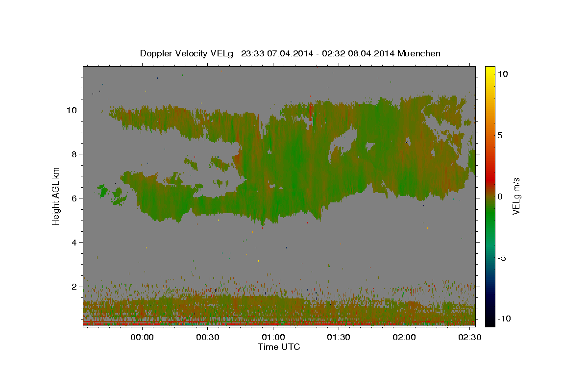Click the height tick label 4
The width and height of the screenshot is (588, 392).
75,243
